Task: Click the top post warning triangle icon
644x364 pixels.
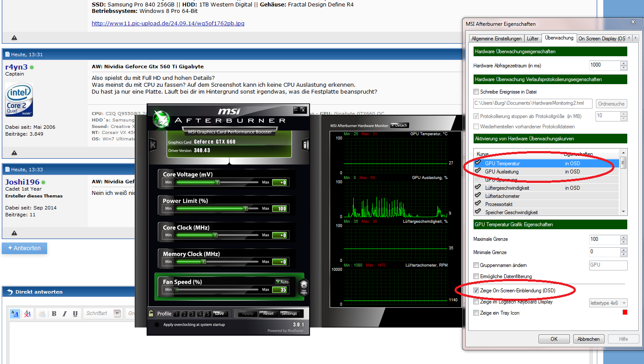Action: (x=14, y=38)
